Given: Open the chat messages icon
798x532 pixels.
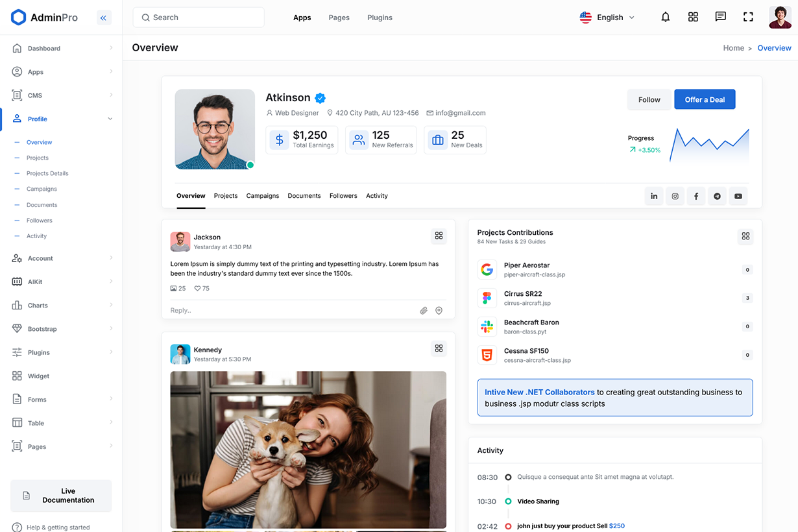Looking at the screenshot, I should (720, 18).
